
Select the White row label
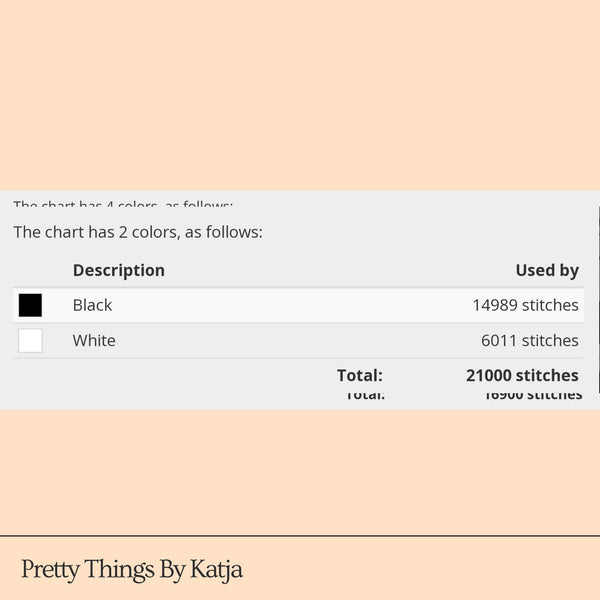[x=94, y=341]
